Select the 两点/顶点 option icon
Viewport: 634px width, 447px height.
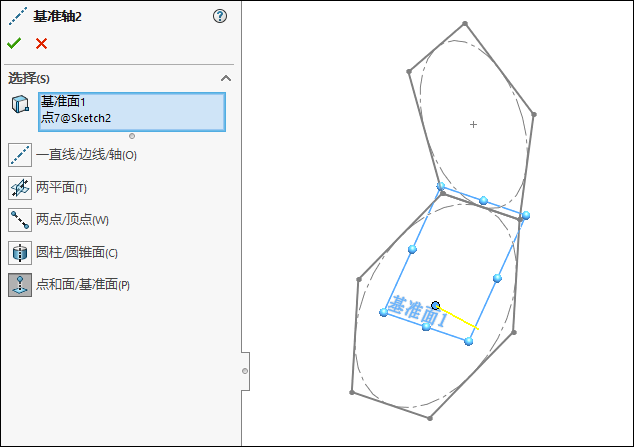click(x=20, y=220)
